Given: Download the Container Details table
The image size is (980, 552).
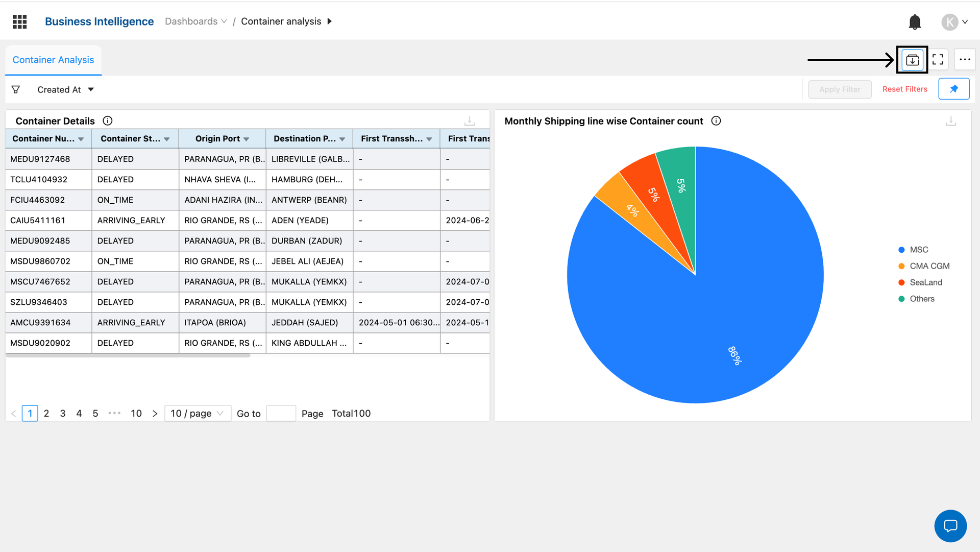Looking at the screenshot, I should click(x=469, y=121).
